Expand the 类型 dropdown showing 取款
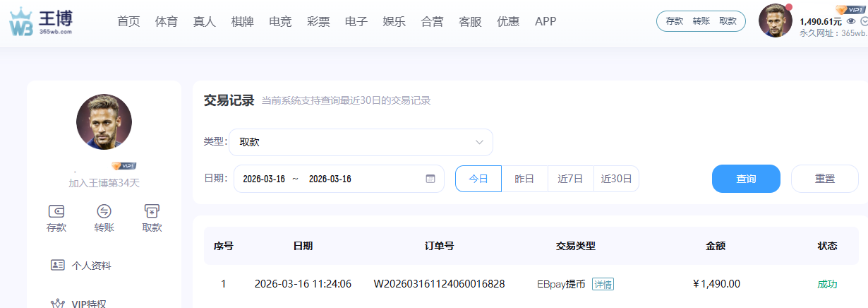This screenshot has width=868, height=308. point(361,142)
